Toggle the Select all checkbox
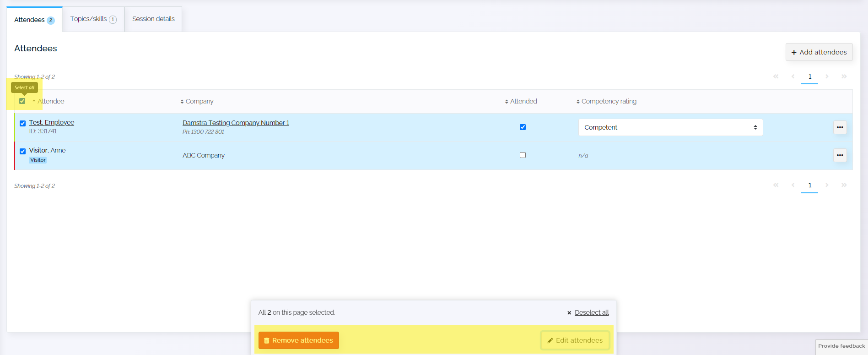The height and width of the screenshot is (355, 868). click(x=22, y=101)
